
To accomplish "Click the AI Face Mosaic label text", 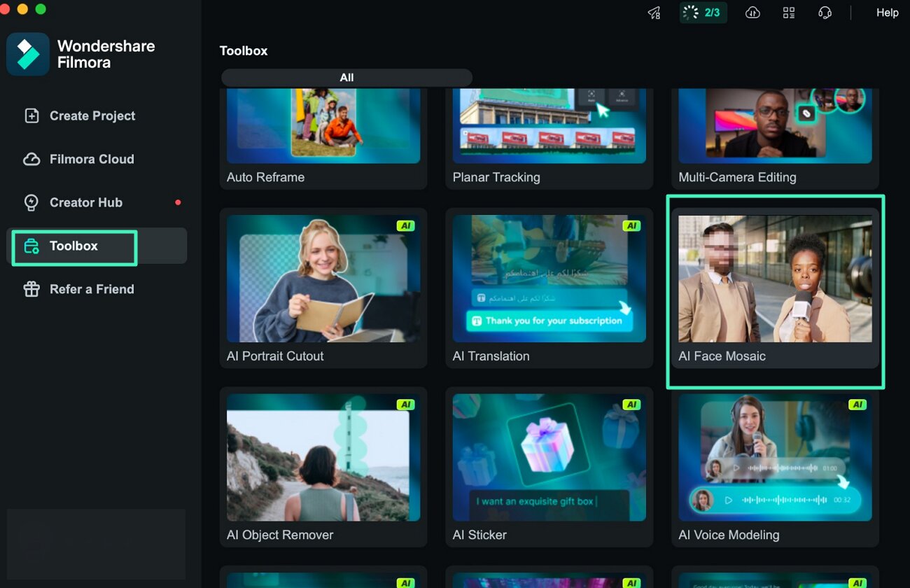I will (722, 356).
